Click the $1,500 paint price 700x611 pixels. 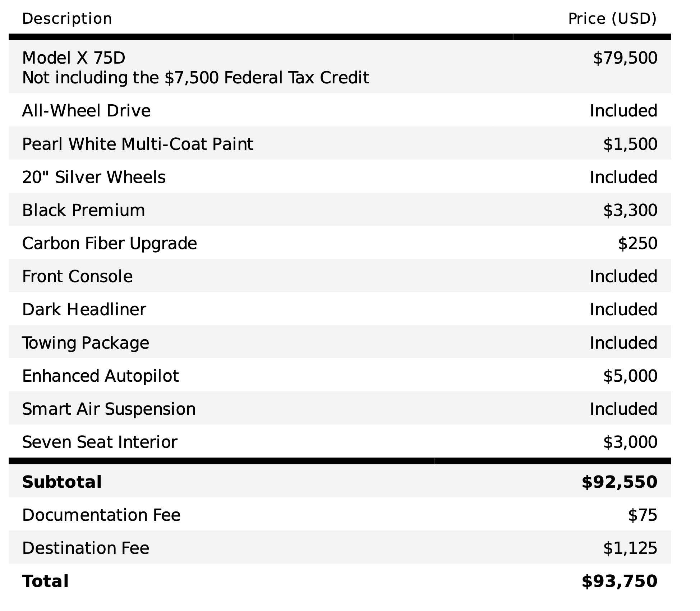pos(630,144)
